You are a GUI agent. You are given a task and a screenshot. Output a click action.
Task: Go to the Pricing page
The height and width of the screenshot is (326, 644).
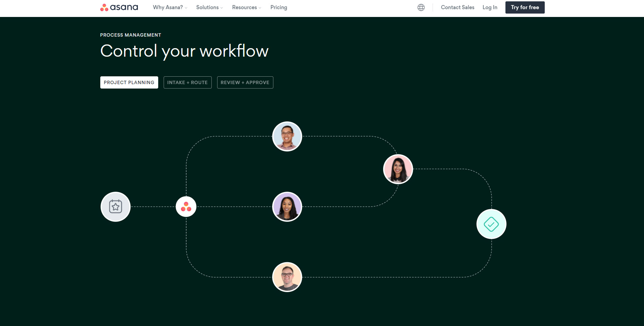pos(278,7)
